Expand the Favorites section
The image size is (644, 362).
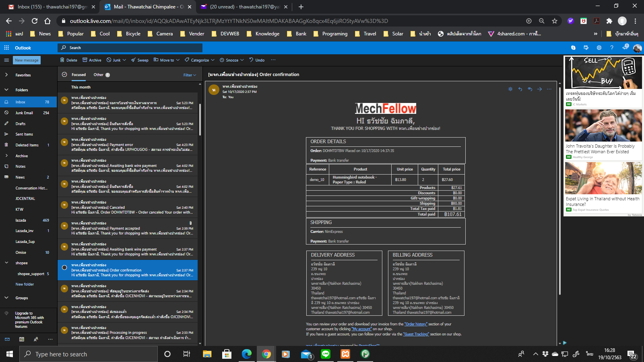[x=6, y=75]
